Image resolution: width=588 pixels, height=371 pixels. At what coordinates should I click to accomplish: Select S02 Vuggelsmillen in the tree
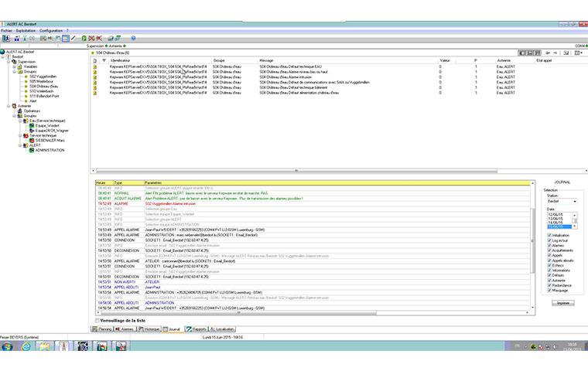pos(43,77)
